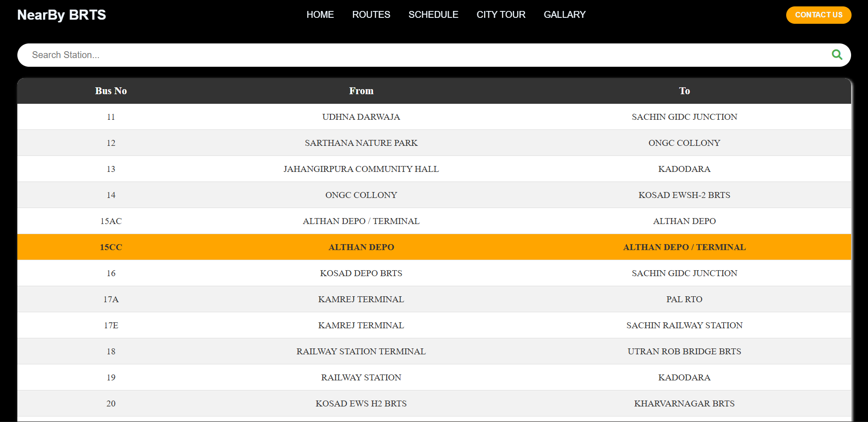Image resolution: width=868 pixels, height=422 pixels.
Task: Select the bus 11 Udhna Darwaja row
Action: click(x=361, y=117)
